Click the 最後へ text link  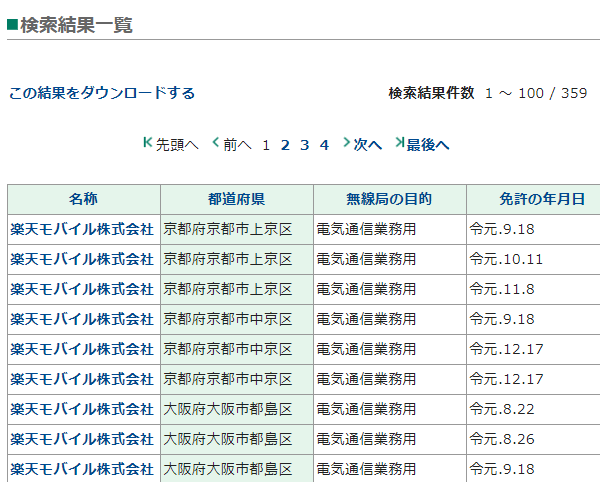coord(428,145)
